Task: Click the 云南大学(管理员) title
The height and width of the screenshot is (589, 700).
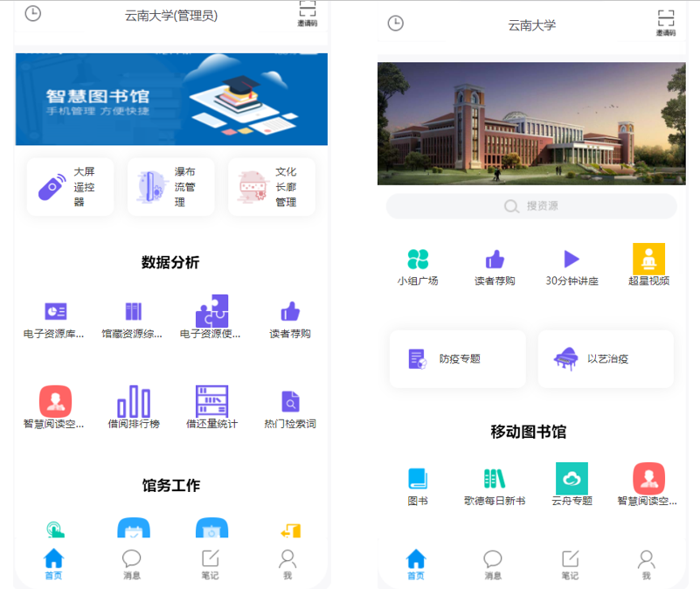Action: (171, 16)
